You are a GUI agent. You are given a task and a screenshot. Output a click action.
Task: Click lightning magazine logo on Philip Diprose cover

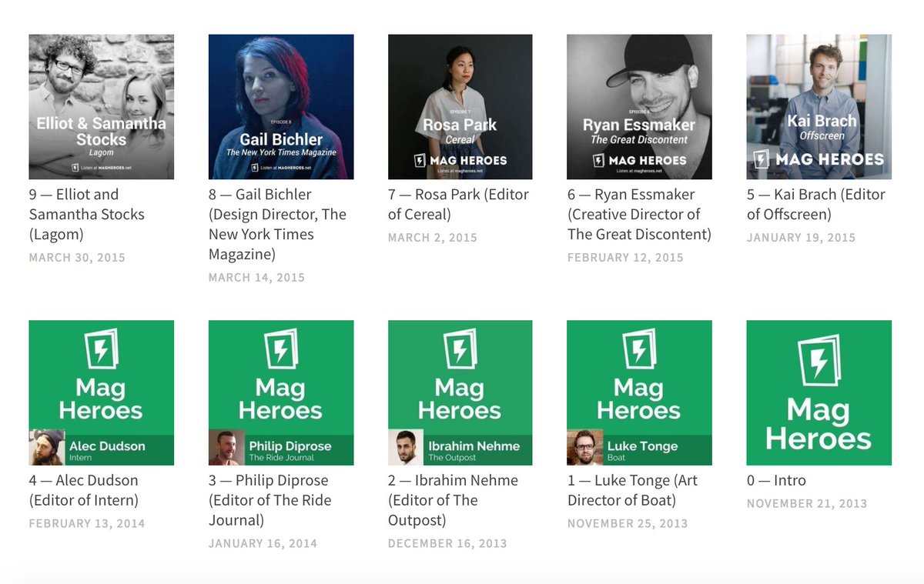pyautogui.click(x=280, y=349)
